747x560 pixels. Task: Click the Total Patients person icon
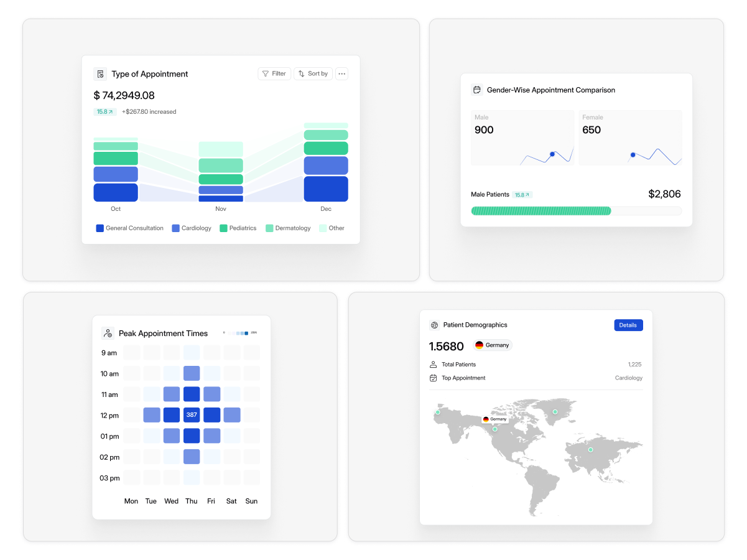[434, 365]
